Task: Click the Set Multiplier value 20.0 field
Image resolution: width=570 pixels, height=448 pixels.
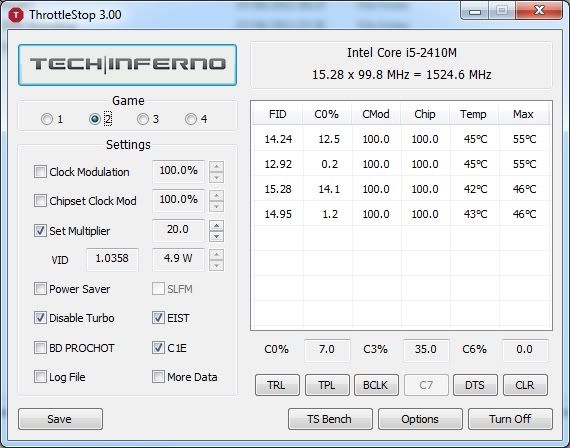Action: click(178, 230)
